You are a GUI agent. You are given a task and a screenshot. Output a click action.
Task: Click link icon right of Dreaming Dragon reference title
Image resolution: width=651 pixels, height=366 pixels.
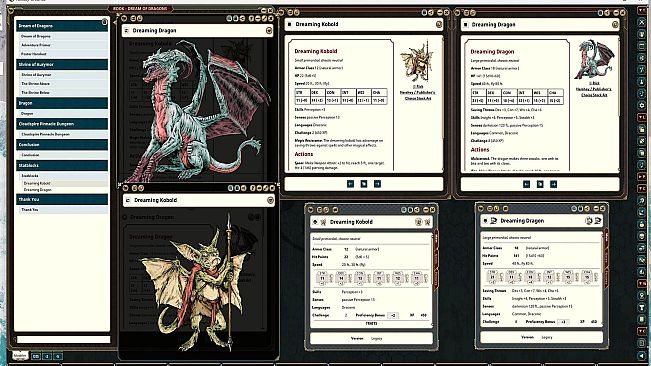[x=615, y=25]
